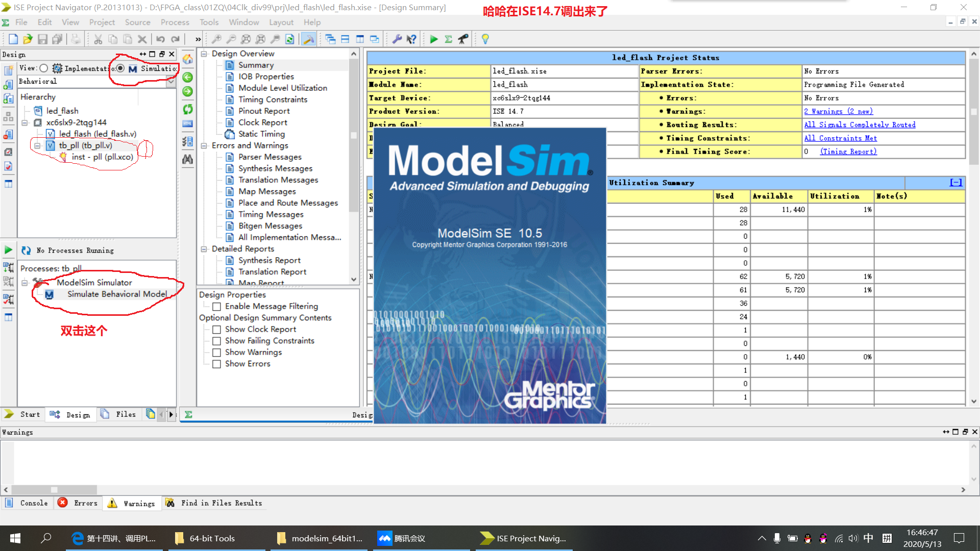Click the tile horizontally toolbar icon
Screen dimensions: 980x551
[x=345, y=39]
